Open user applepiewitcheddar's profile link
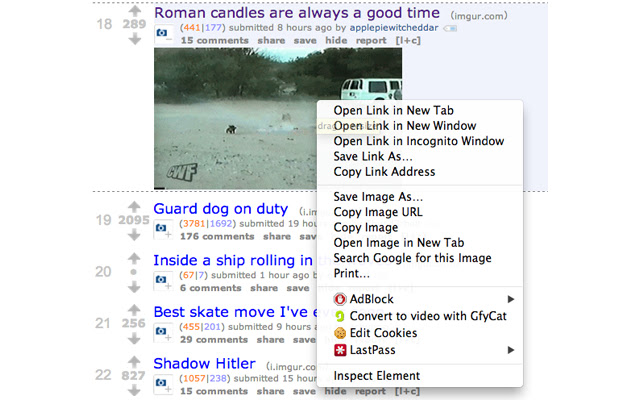This screenshot has width=640, height=400. pyautogui.click(x=393, y=28)
